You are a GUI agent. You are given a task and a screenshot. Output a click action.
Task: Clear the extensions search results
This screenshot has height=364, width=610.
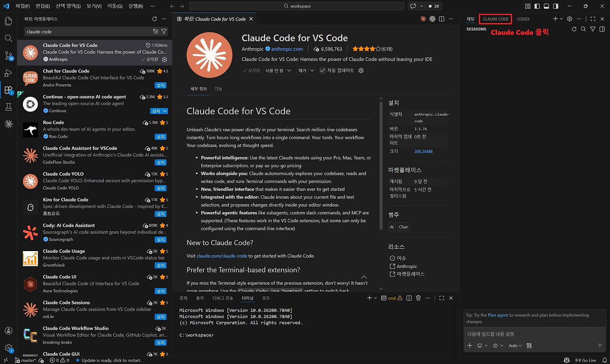click(x=155, y=31)
